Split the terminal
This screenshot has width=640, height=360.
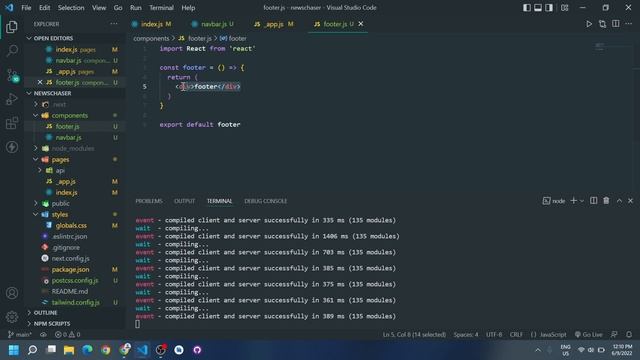(593, 201)
